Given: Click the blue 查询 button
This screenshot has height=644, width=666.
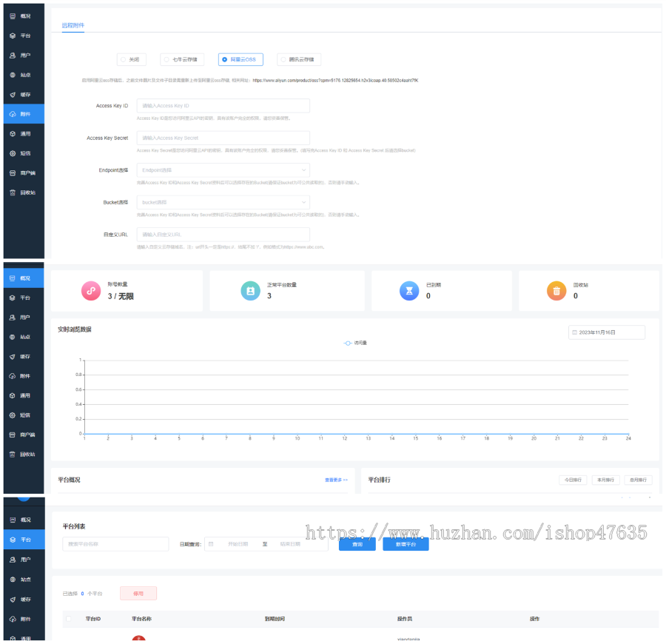Looking at the screenshot, I should tap(357, 544).
